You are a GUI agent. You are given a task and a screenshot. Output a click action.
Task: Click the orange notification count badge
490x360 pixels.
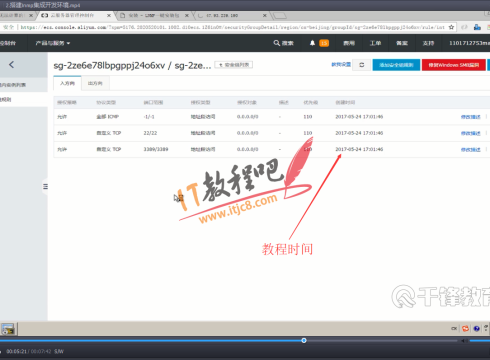point(324,43)
